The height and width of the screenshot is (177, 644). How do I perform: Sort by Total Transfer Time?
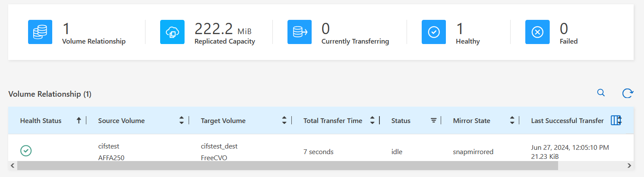[372, 120]
